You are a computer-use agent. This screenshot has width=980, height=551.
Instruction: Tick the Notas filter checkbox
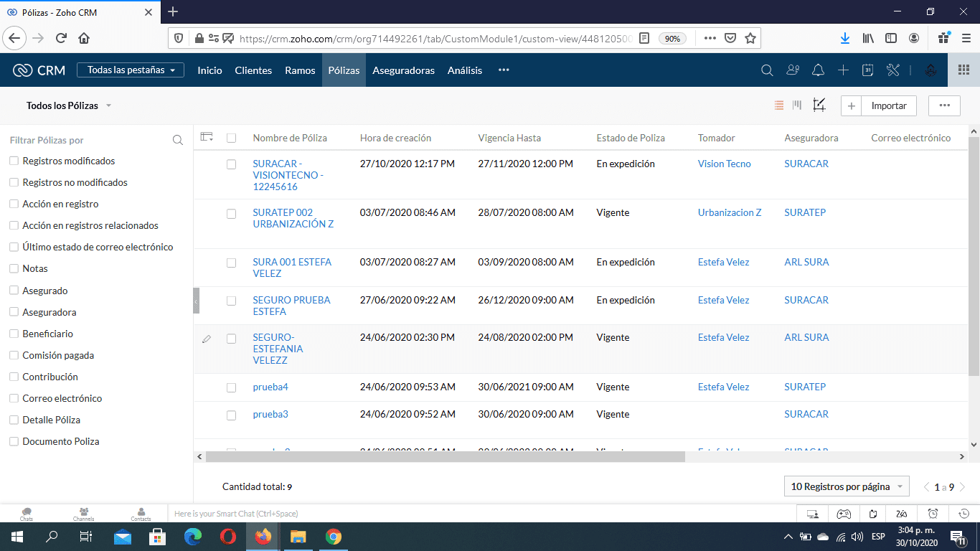pyautogui.click(x=14, y=269)
